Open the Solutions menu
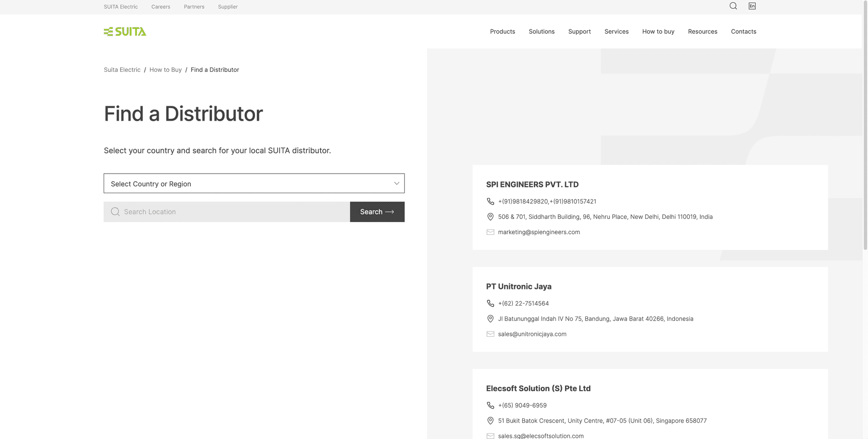Image resolution: width=868 pixels, height=439 pixels. 542,32
